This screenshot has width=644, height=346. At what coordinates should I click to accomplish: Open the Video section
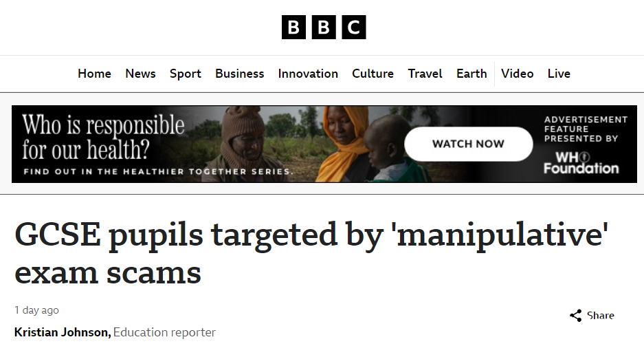(517, 74)
